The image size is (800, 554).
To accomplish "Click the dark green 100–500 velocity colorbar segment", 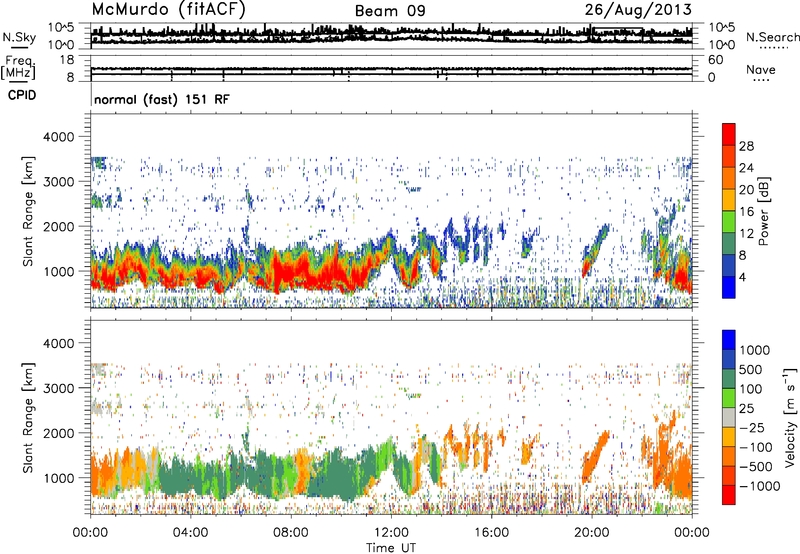I will click(729, 379).
